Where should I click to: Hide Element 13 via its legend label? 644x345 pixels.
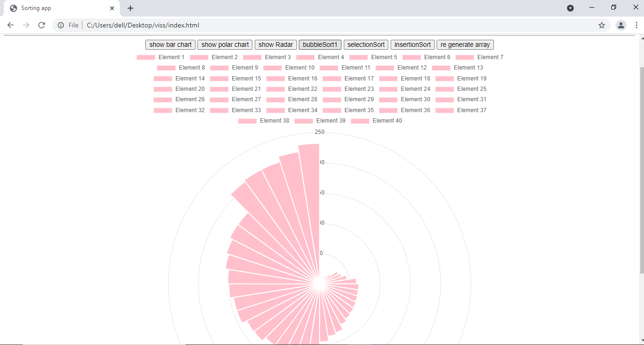click(x=468, y=68)
